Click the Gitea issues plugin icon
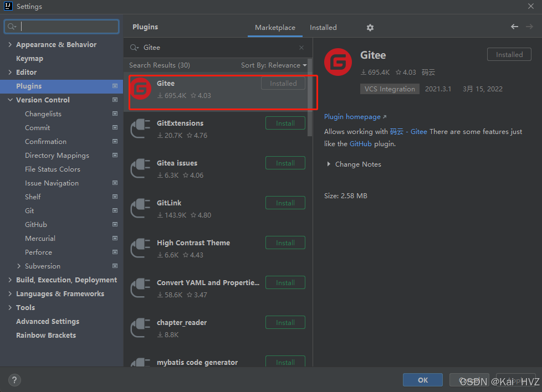This screenshot has width=542, height=392. pyautogui.click(x=140, y=168)
